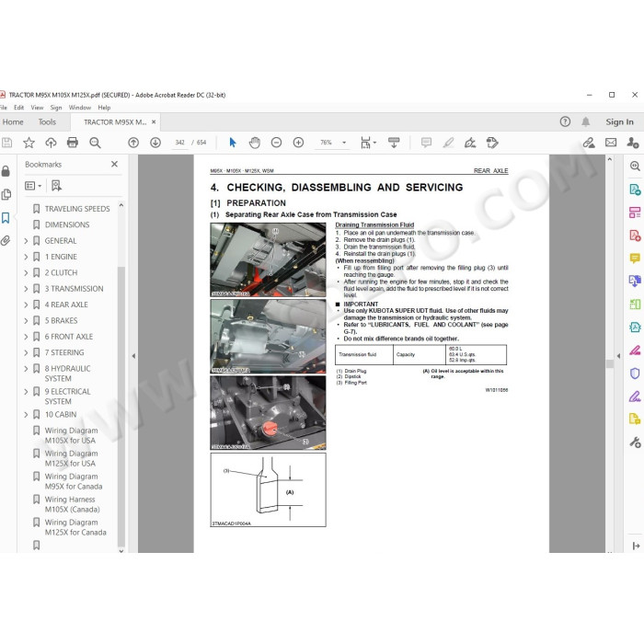Click the security lock icon in left rail

[6, 171]
